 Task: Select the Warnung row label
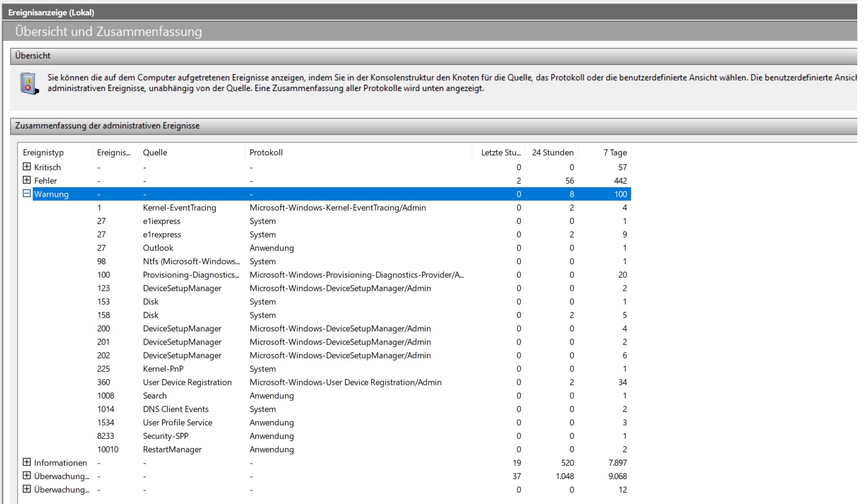click(x=51, y=194)
